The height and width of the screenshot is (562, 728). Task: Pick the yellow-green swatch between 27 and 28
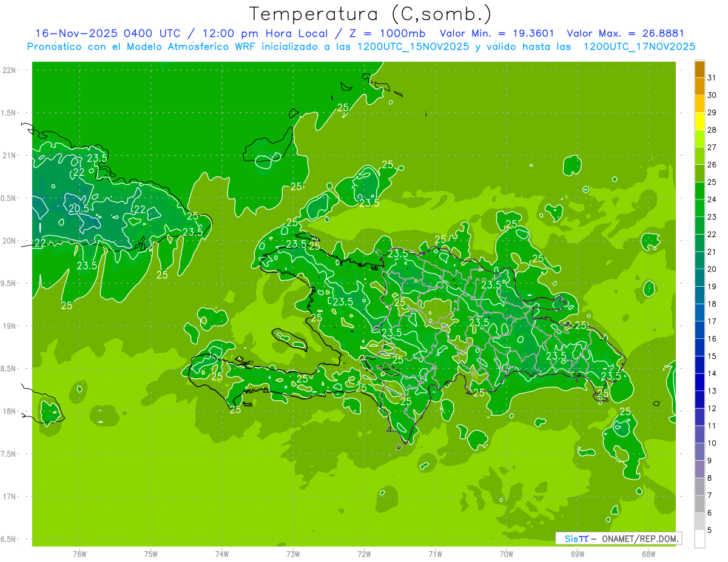pos(699,139)
